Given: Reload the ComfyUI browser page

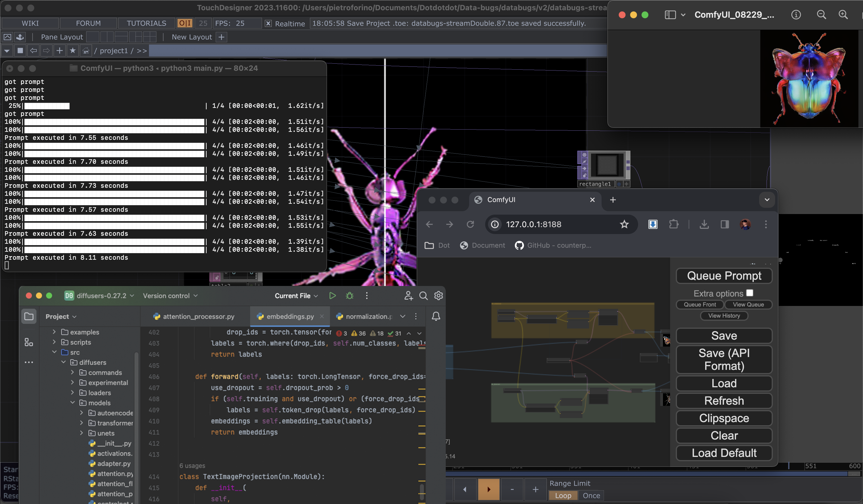Looking at the screenshot, I should [470, 224].
